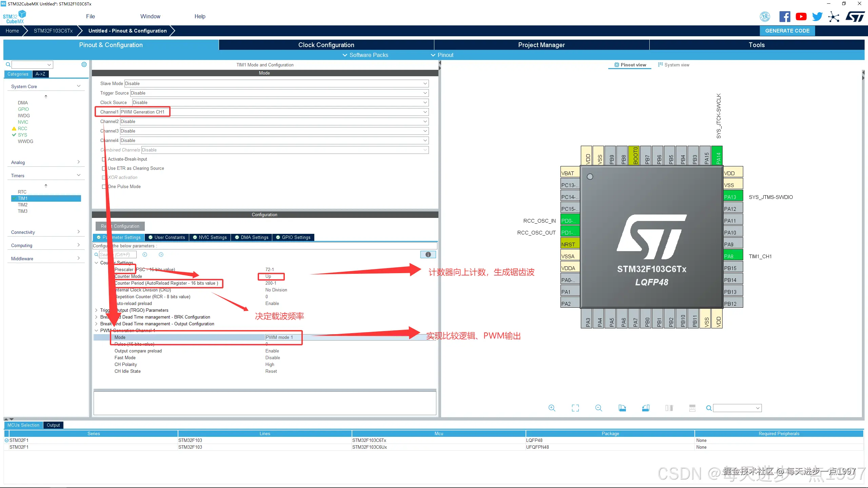Select TIM2 in the Timers list
Viewport: 868px width, 488px height.
click(23, 205)
